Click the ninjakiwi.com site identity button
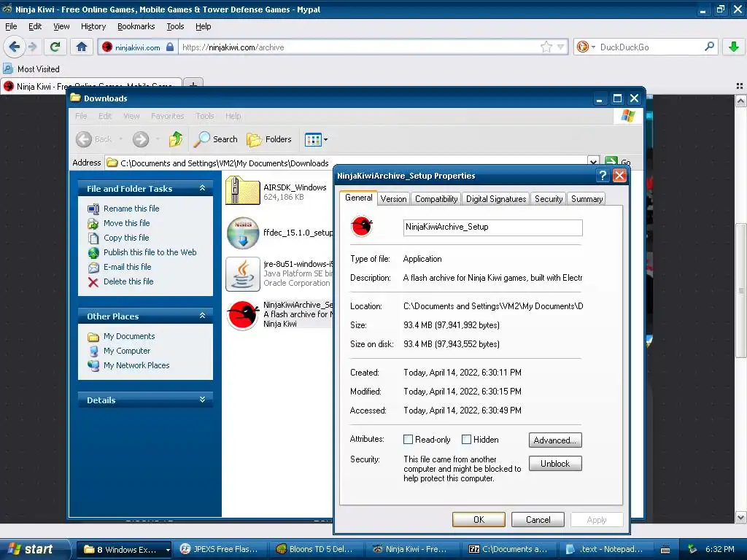The width and height of the screenshot is (747, 560). pyautogui.click(x=138, y=47)
